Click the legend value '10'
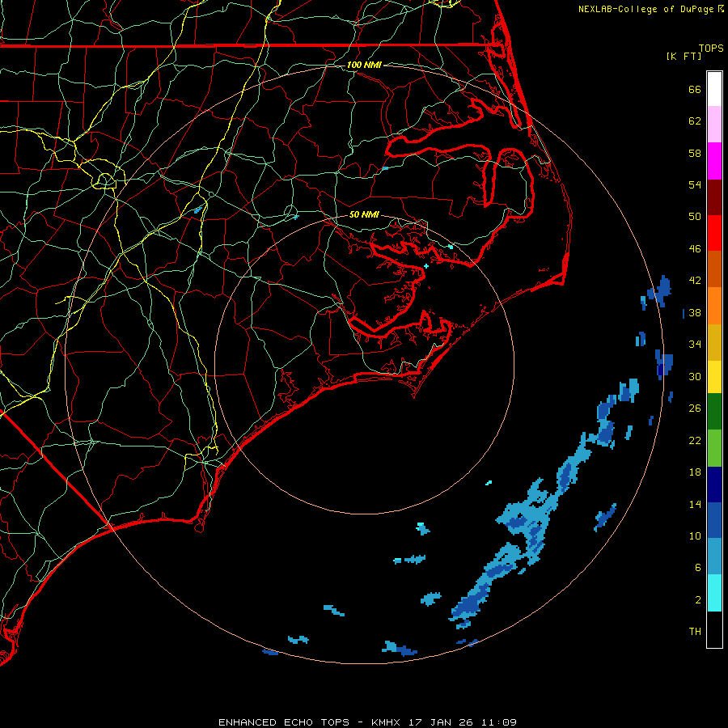 pyautogui.click(x=695, y=536)
